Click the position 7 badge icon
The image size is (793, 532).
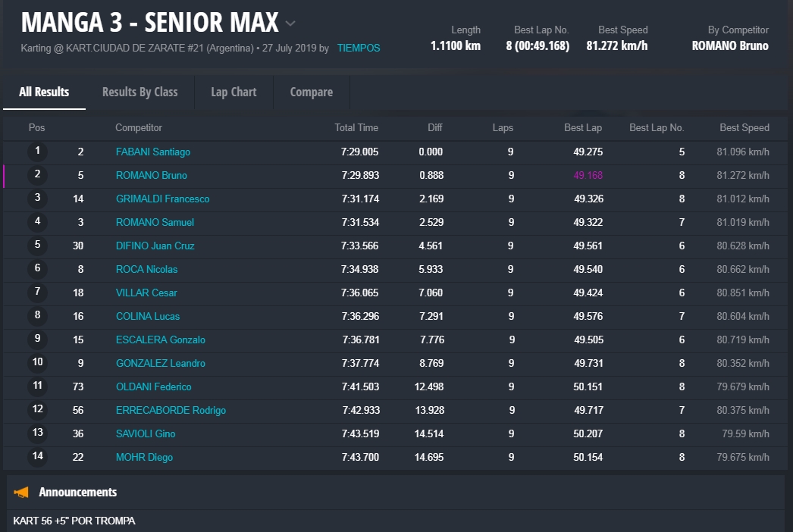[x=37, y=293]
